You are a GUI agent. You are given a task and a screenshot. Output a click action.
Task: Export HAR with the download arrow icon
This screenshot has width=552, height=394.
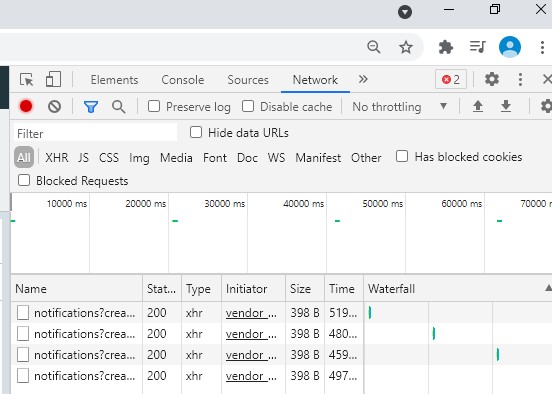click(x=506, y=106)
